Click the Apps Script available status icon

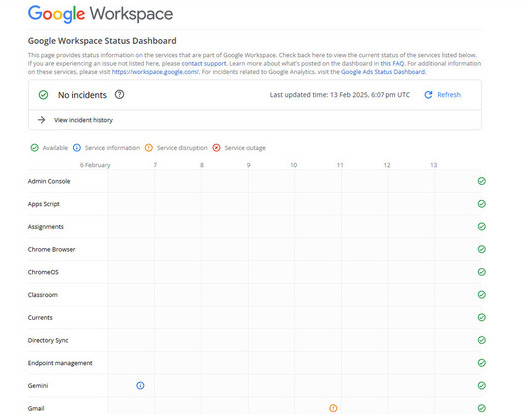[482, 204]
